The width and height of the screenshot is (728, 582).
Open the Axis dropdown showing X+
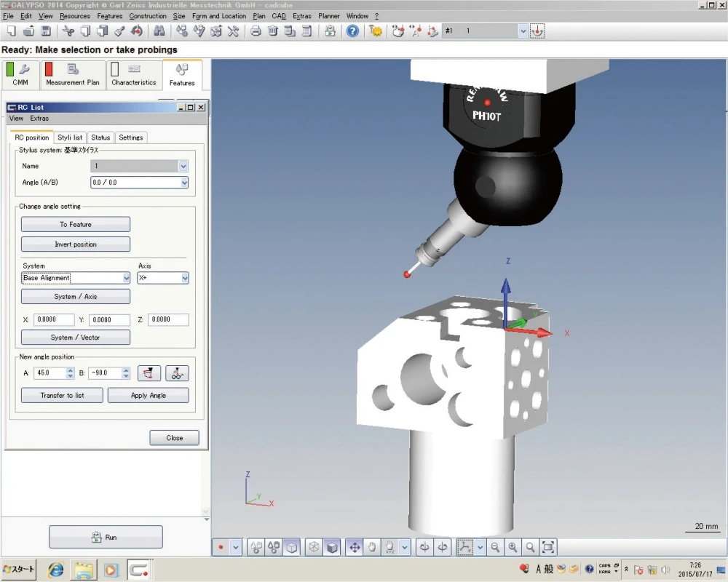point(184,278)
